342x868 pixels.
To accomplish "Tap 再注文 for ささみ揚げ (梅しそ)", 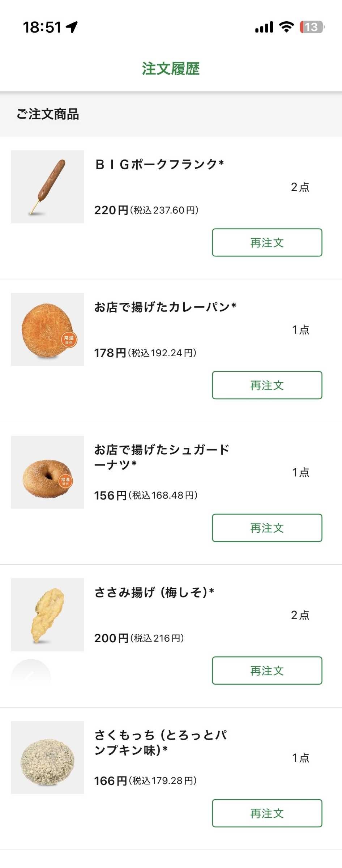I will [x=267, y=671].
